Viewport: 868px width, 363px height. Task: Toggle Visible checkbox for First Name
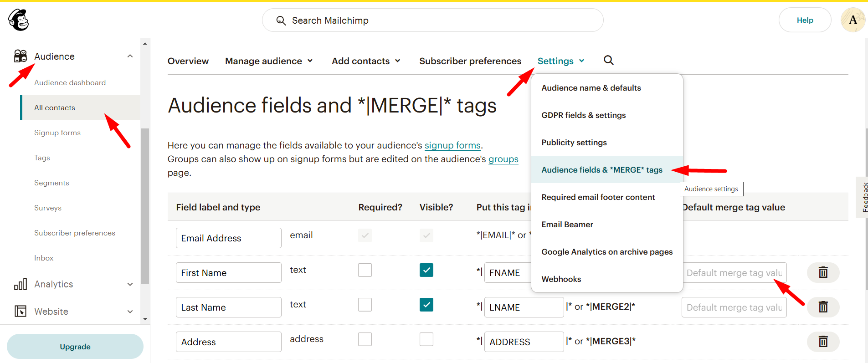click(426, 270)
